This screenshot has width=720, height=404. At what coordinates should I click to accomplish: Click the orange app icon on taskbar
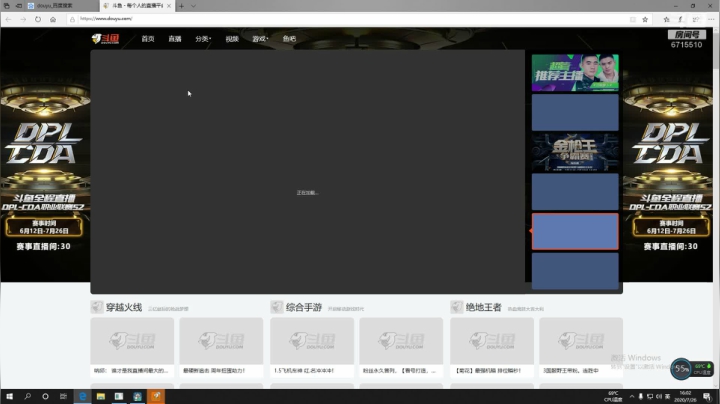tap(156, 396)
